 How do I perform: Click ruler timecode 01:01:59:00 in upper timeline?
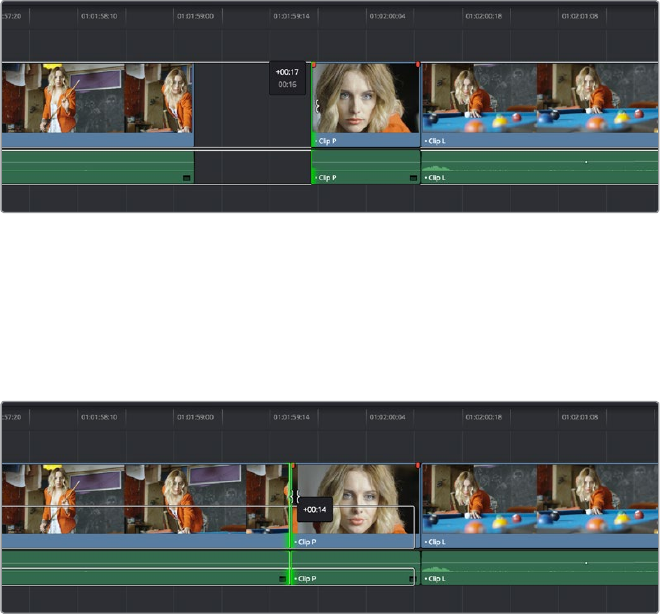click(x=195, y=16)
